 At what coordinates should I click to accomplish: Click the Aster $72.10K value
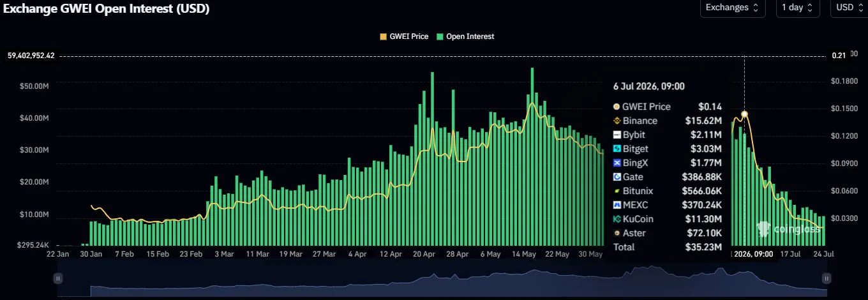pyautogui.click(x=705, y=233)
